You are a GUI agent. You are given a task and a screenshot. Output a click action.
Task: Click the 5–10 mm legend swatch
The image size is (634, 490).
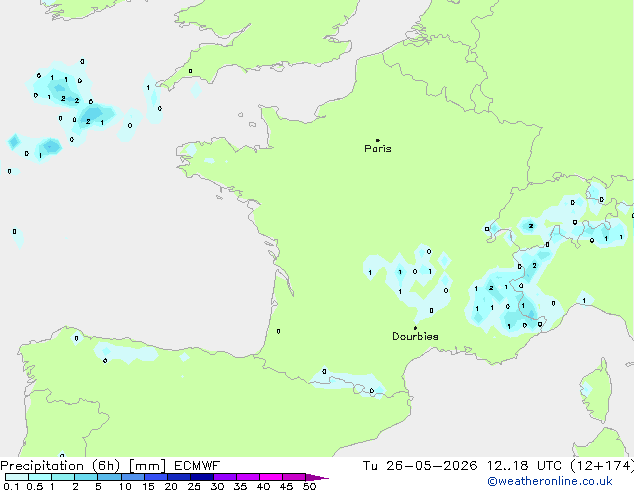point(109,477)
